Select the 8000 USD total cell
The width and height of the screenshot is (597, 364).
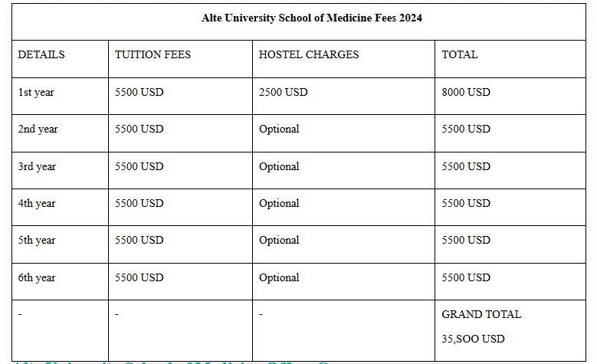point(466,92)
